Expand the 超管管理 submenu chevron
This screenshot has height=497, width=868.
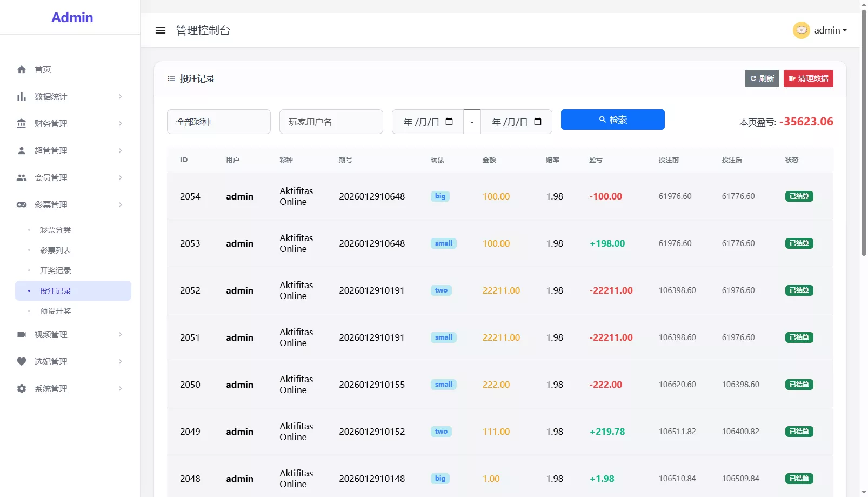coord(120,151)
